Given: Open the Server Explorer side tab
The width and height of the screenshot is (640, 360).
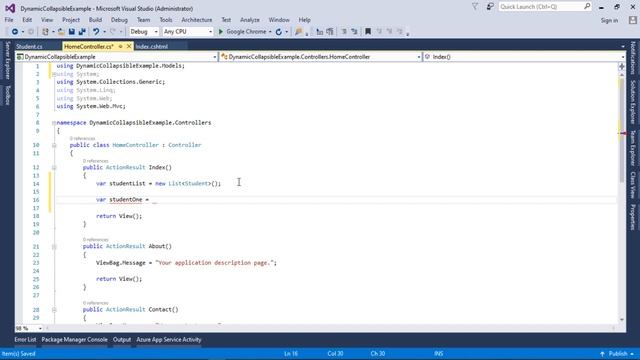Looking at the screenshot, I should click(x=7, y=60).
